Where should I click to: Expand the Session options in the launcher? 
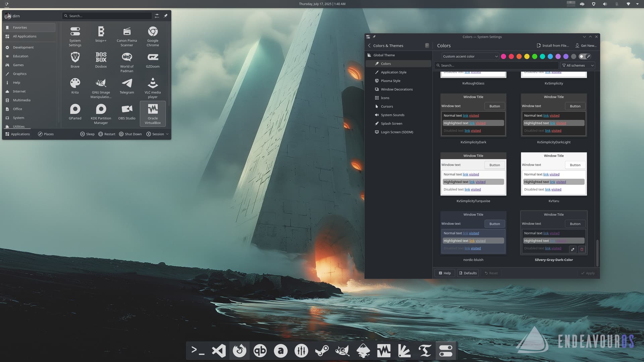click(157, 134)
